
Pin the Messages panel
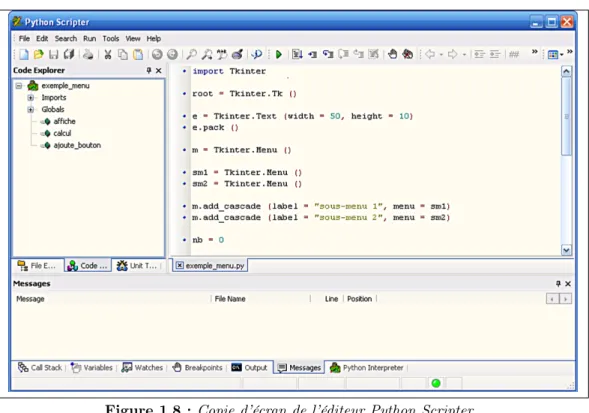558,284
